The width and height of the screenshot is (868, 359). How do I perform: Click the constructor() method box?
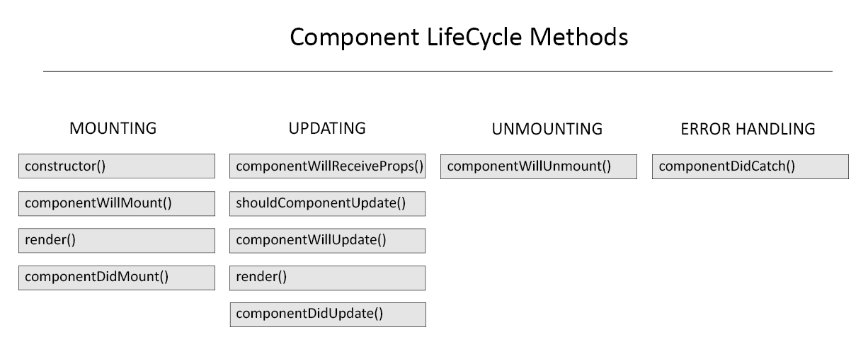point(117,166)
